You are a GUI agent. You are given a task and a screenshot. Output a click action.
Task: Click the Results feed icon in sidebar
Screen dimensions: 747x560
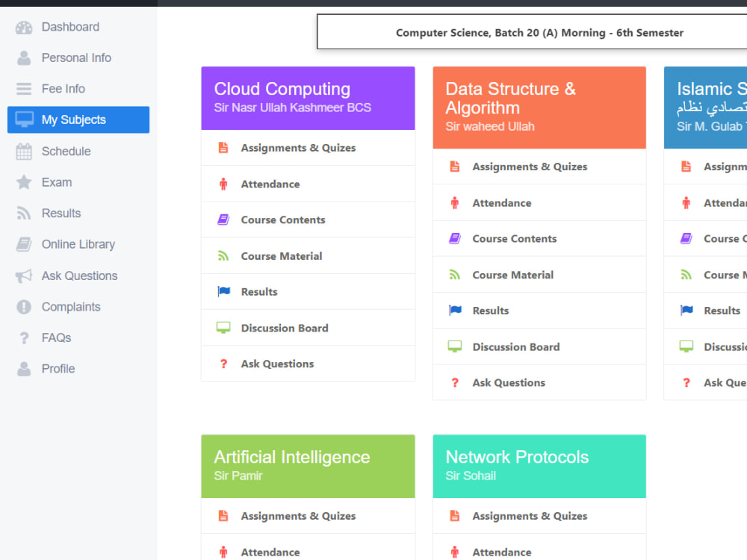(x=24, y=214)
